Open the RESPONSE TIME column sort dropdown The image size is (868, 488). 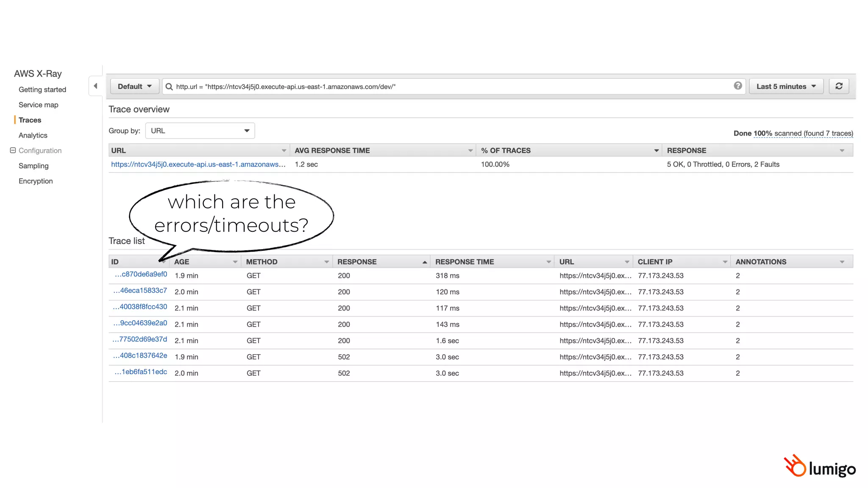point(548,262)
